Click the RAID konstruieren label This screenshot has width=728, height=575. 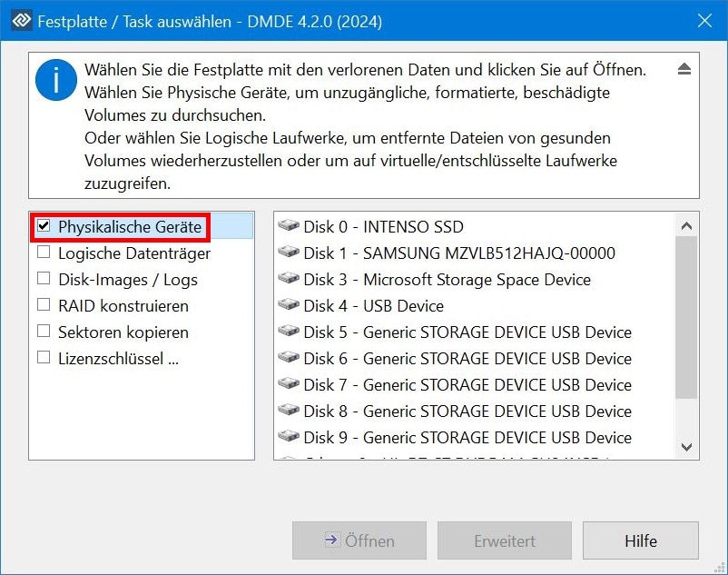click(123, 306)
